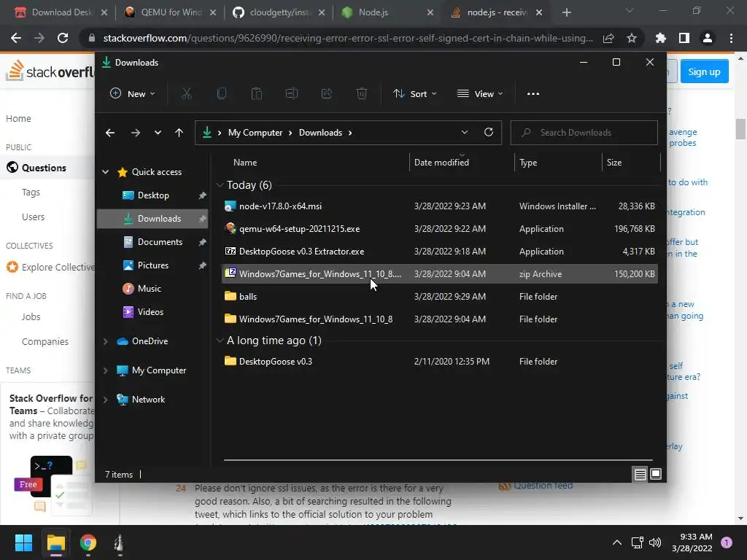Viewport: 747px width, 560px height.
Task: Open the Chrome profile avatar
Action: (708, 38)
